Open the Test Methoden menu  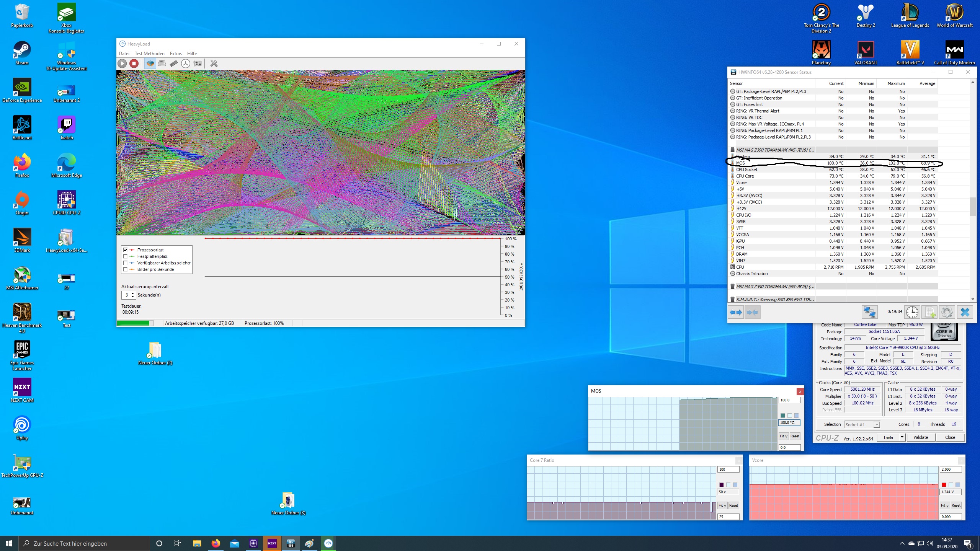click(149, 54)
